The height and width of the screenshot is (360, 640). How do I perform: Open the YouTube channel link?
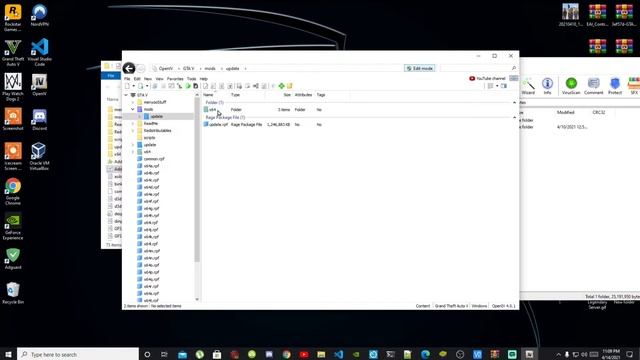tap(487, 78)
